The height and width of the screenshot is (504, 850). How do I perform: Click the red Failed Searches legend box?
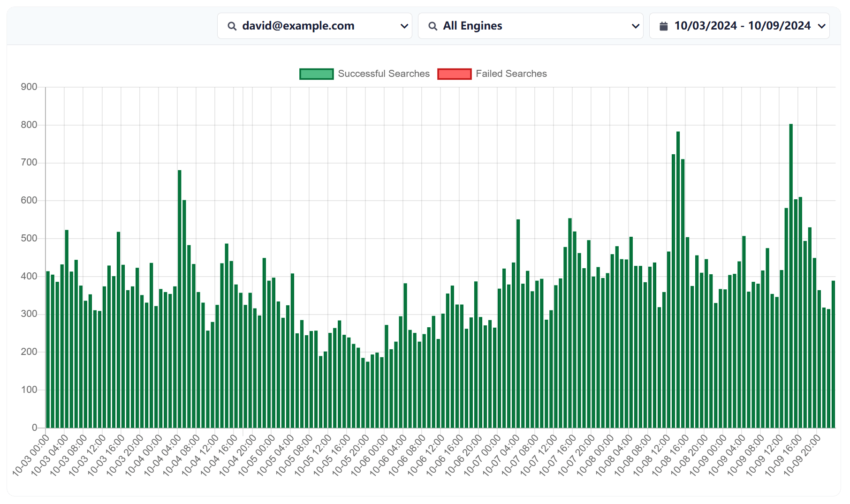454,74
